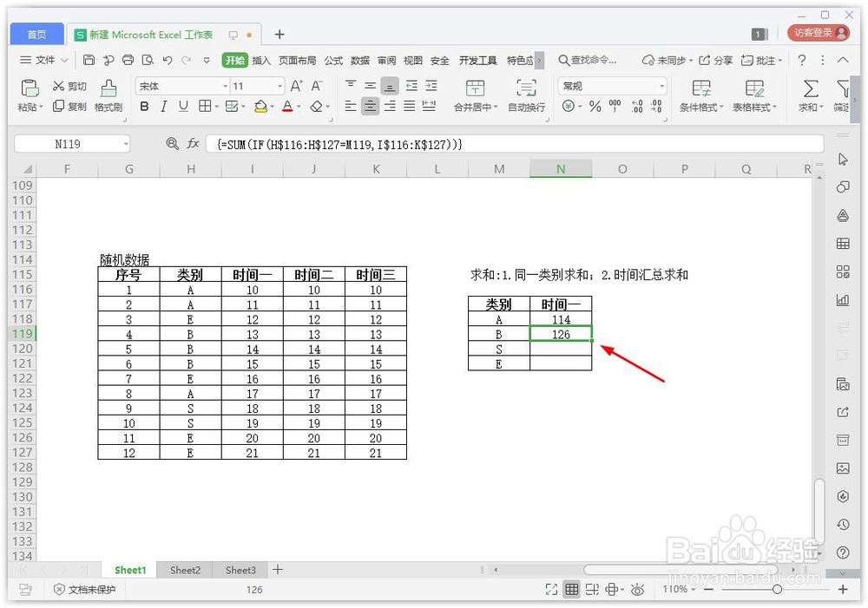Toggle bottom vertical alignment
The width and height of the screenshot is (868, 608).
(x=390, y=87)
